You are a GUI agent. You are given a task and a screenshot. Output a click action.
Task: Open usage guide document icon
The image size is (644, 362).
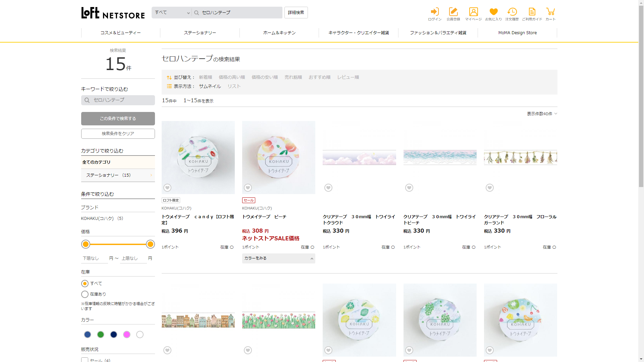532,12
